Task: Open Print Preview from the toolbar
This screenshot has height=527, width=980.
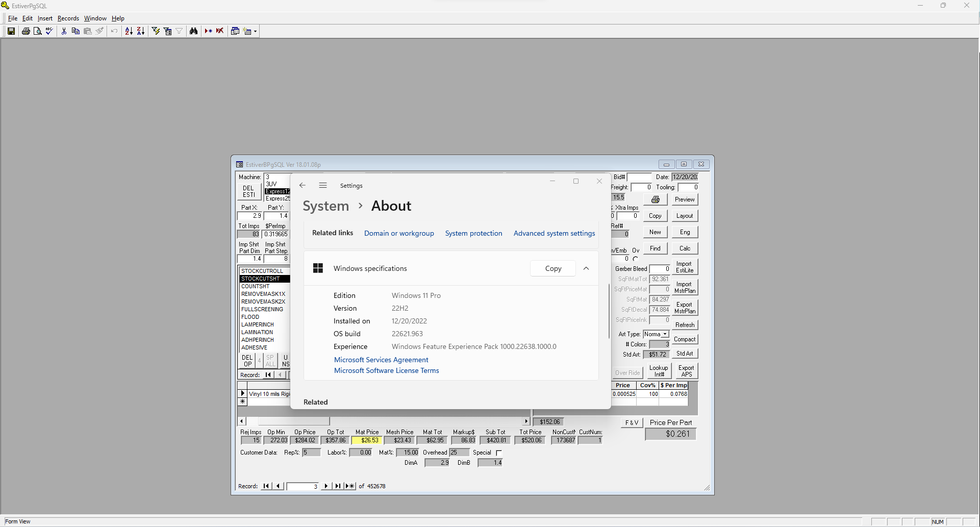Action: (38, 31)
